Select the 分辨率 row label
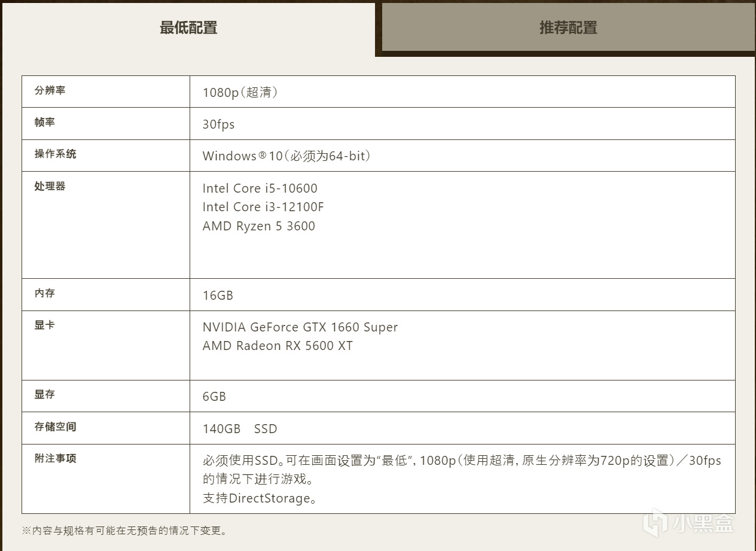756x551 pixels. 50,90
